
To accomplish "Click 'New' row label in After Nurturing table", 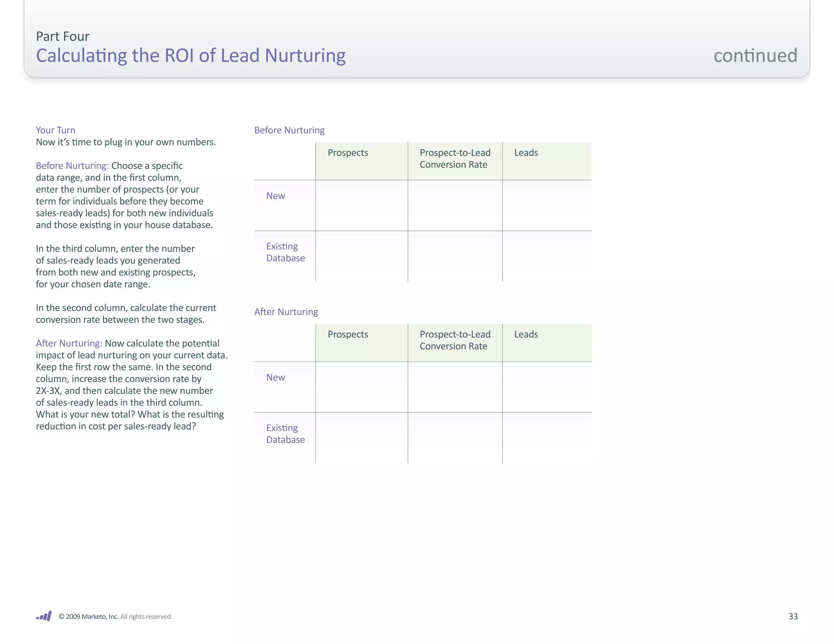I will 276,377.
